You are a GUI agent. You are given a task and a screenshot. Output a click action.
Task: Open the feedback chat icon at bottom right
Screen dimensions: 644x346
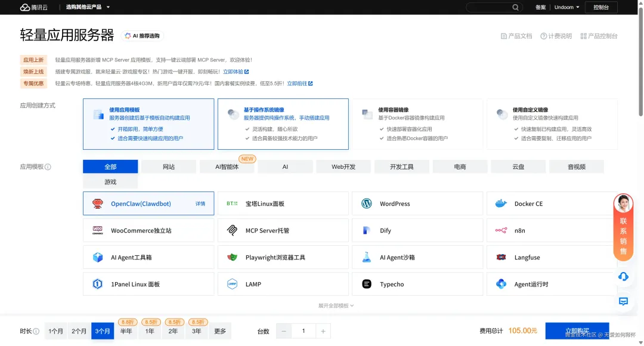[x=623, y=302]
